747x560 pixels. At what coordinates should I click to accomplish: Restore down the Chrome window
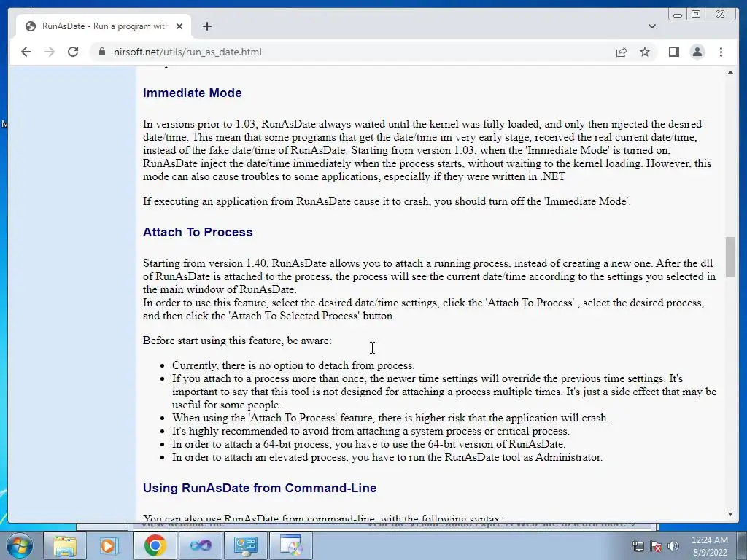click(x=696, y=15)
